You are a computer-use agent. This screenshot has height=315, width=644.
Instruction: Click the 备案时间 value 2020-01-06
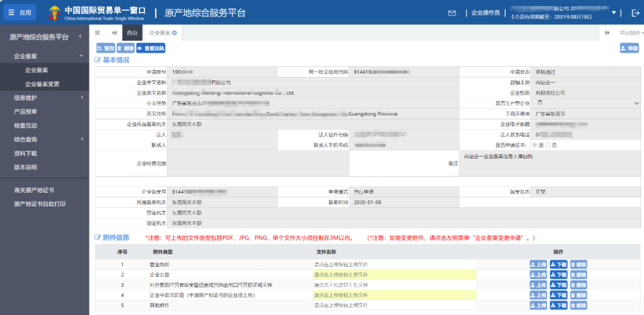(367, 202)
